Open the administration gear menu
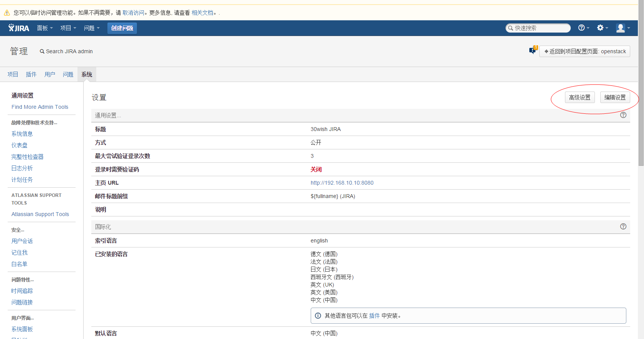The image size is (644, 339). (x=602, y=28)
